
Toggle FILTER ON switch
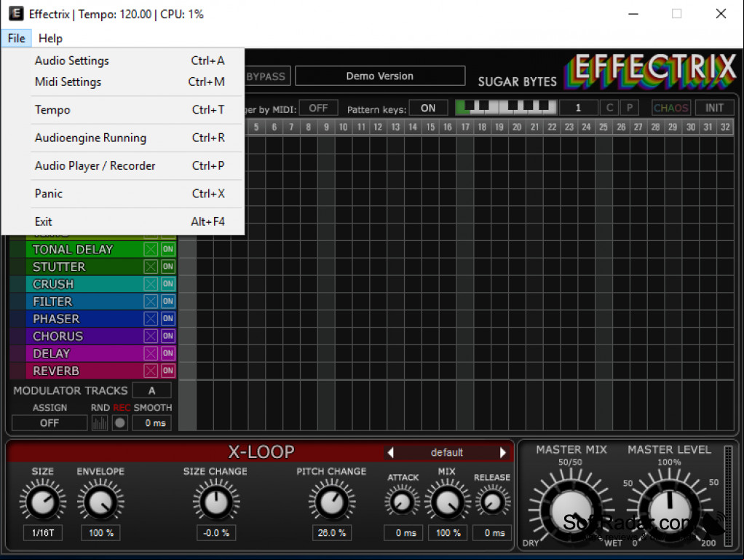point(168,301)
